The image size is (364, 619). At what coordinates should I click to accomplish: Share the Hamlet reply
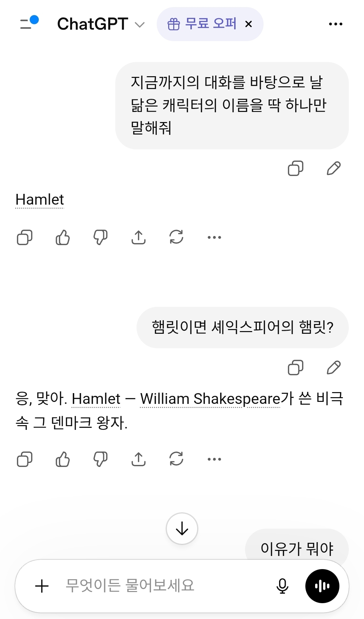pyautogui.click(x=139, y=237)
